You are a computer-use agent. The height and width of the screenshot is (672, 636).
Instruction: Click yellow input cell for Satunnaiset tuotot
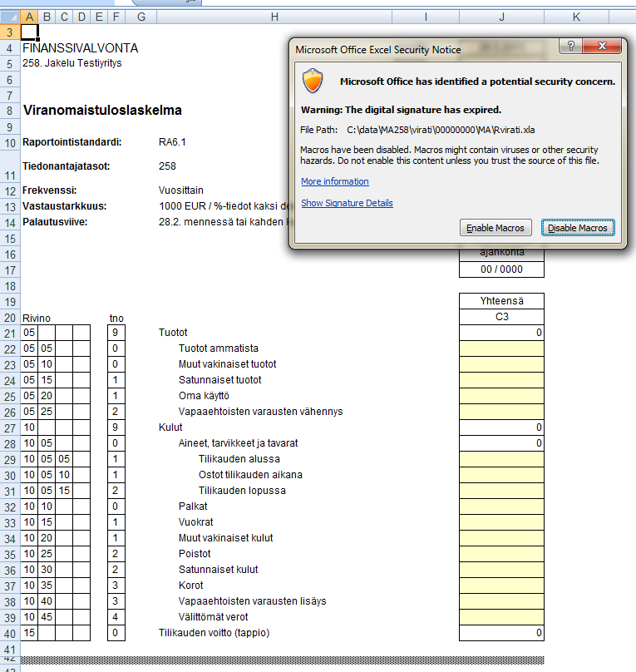pyautogui.click(x=501, y=380)
